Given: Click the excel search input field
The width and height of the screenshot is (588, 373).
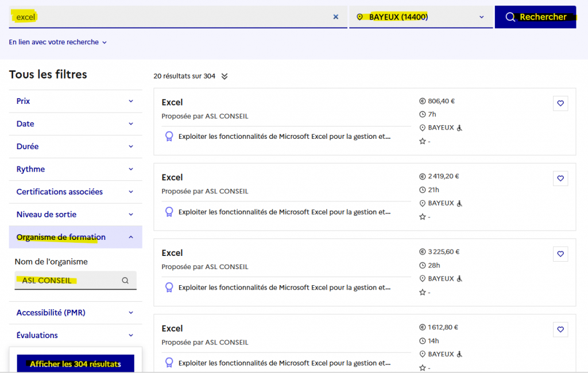Looking at the screenshot, I should [172, 17].
